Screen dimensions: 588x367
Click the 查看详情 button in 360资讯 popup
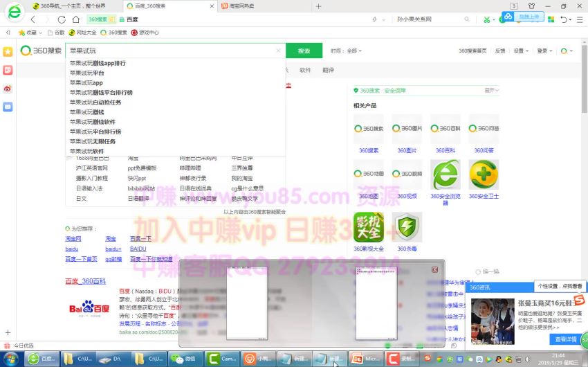tap(565, 339)
